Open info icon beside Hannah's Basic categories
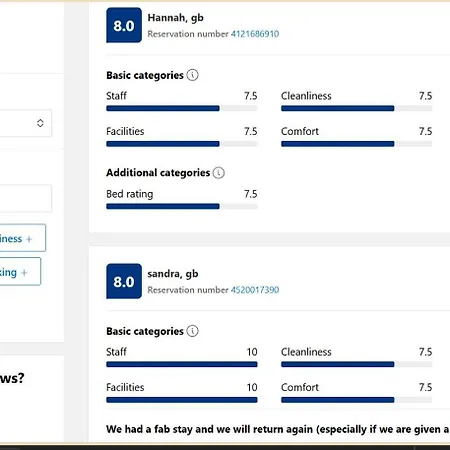 pos(192,75)
